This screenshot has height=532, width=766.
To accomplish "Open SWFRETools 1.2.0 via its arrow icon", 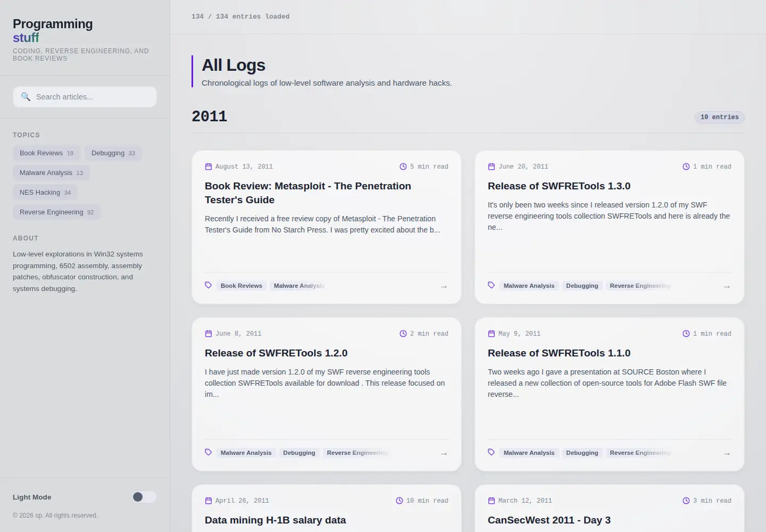I will (x=444, y=454).
